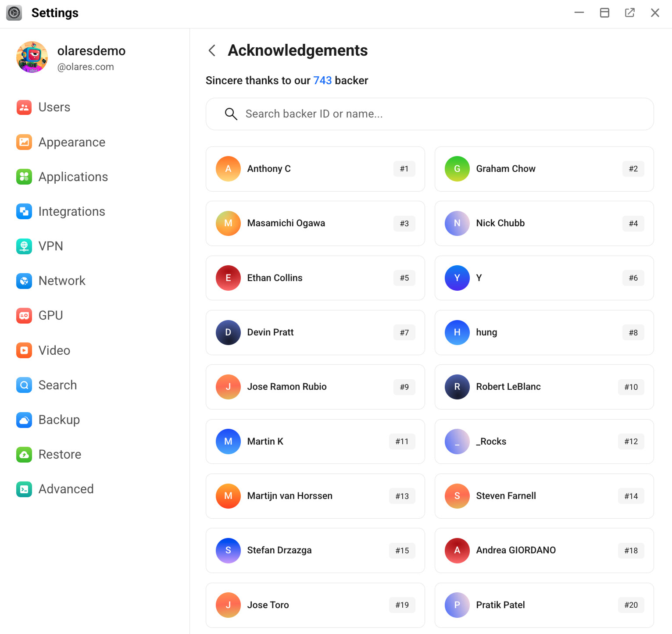
Task: Click the olaresdemo profile avatar
Action: 32,57
